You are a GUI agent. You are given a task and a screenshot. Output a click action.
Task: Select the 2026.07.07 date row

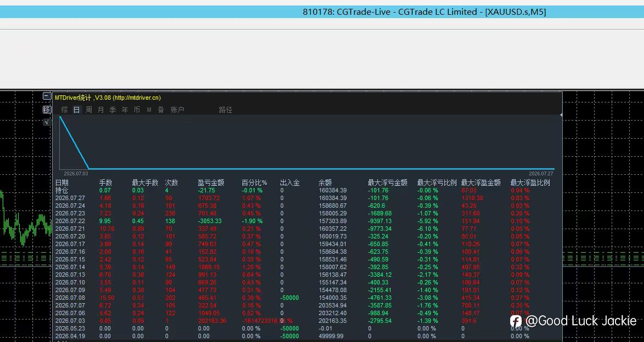(x=70, y=305)
